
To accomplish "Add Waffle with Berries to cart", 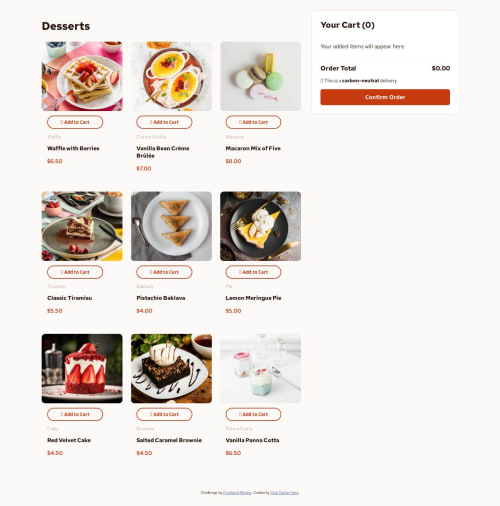I will 75,122.
